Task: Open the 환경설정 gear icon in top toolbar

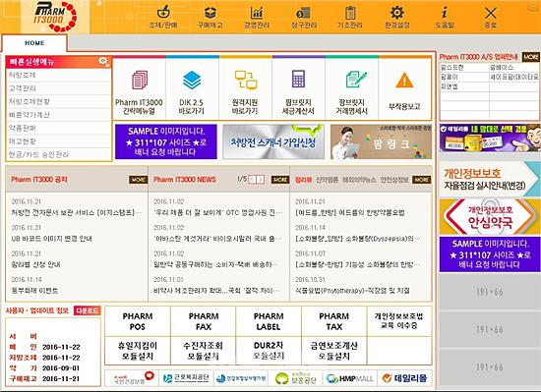Action: pyautogui.click(x=397, y=13)
